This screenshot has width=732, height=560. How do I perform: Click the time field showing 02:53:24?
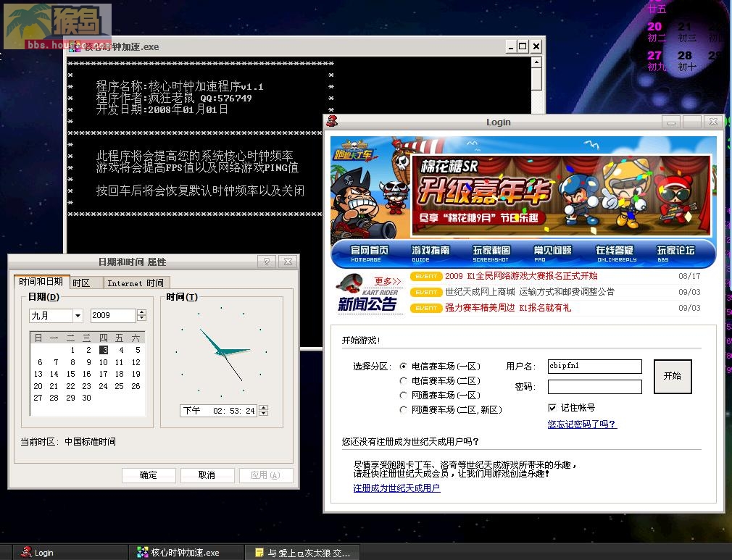(218, 411)
